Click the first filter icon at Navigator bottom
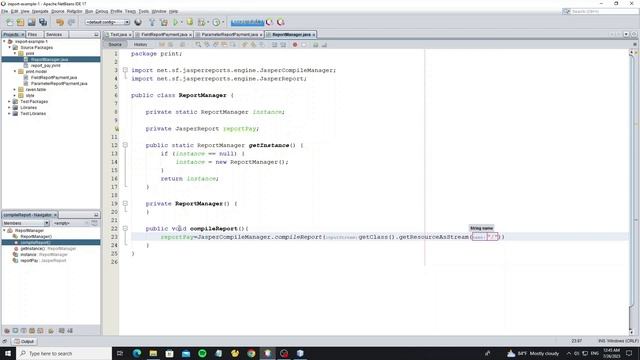Screen dimensions: 640x360 pyautogui.click(x=7, y=331)
